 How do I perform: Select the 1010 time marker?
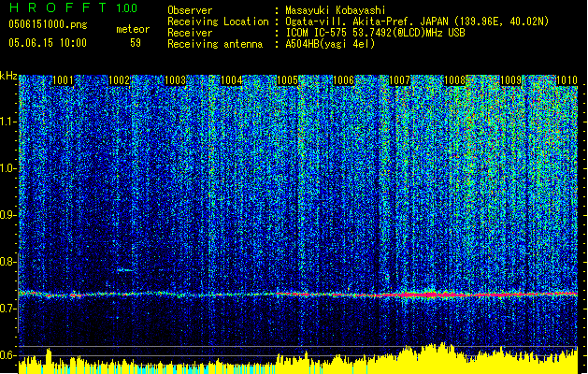click(x=566, y=81)
